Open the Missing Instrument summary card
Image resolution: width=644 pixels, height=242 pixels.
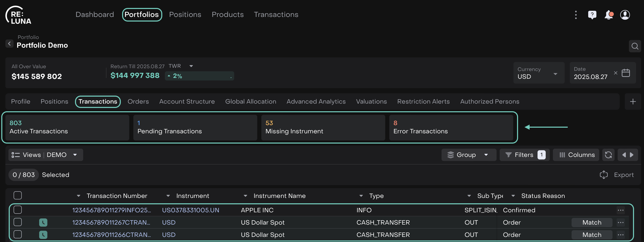(x=323, y=127)
